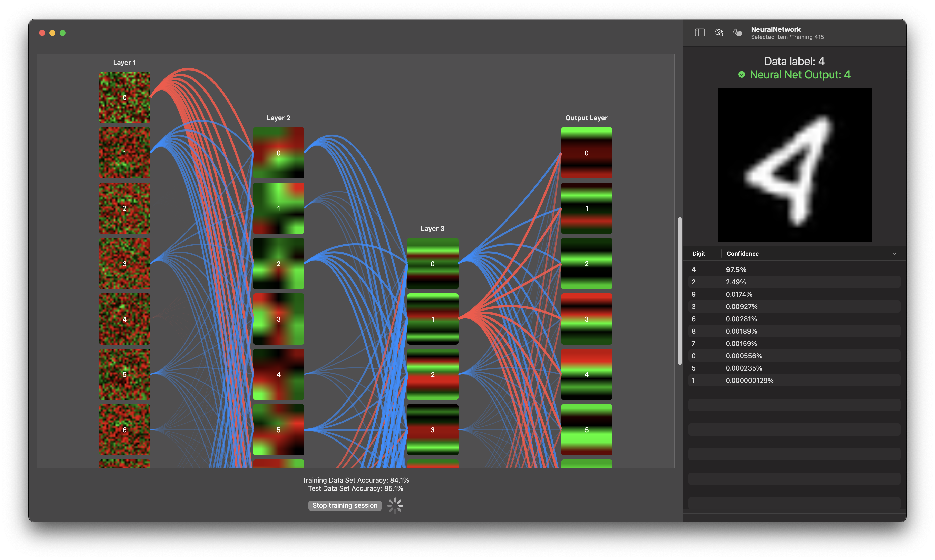
Task: Click the Confidence column sort chevron
Action: 894,254
